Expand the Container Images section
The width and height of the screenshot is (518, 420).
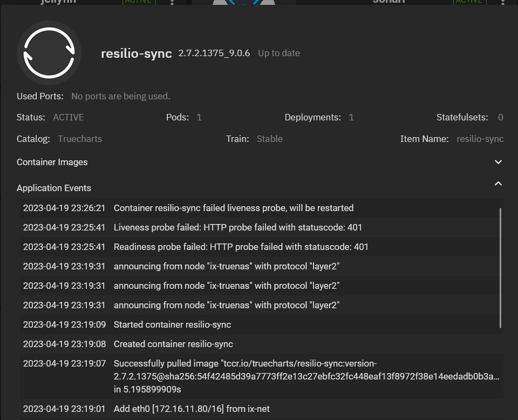498,162
